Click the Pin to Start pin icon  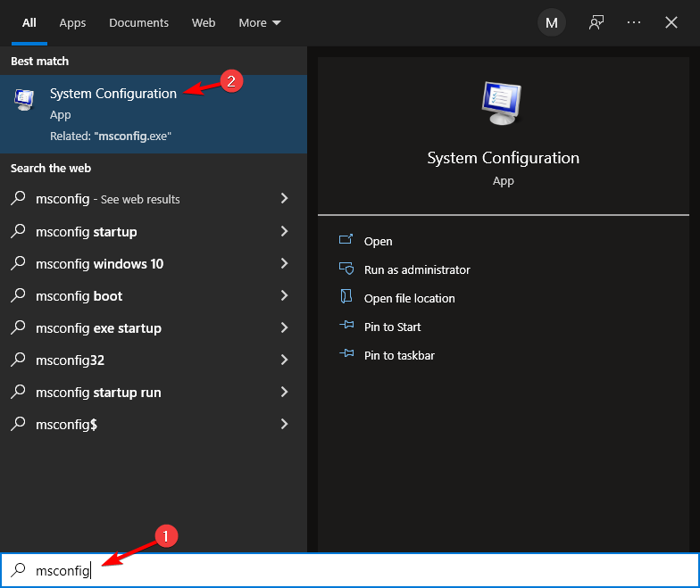click(346, 325)
